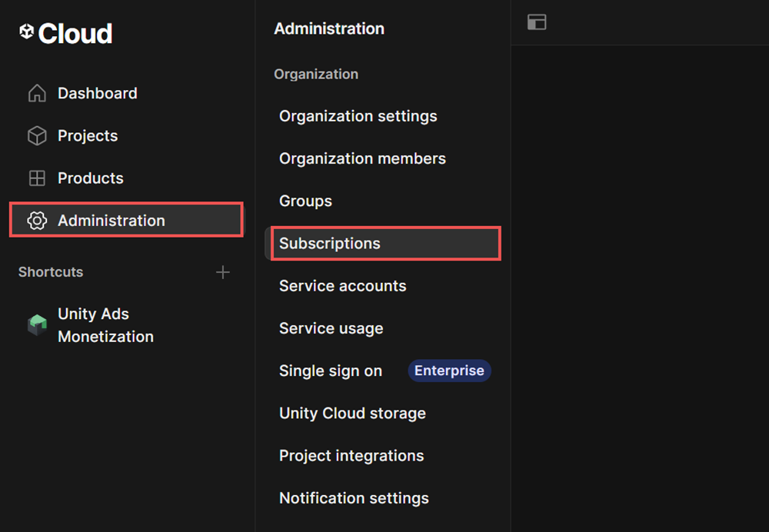Click the Unity Ads Monetization shortcut icon

37,325
